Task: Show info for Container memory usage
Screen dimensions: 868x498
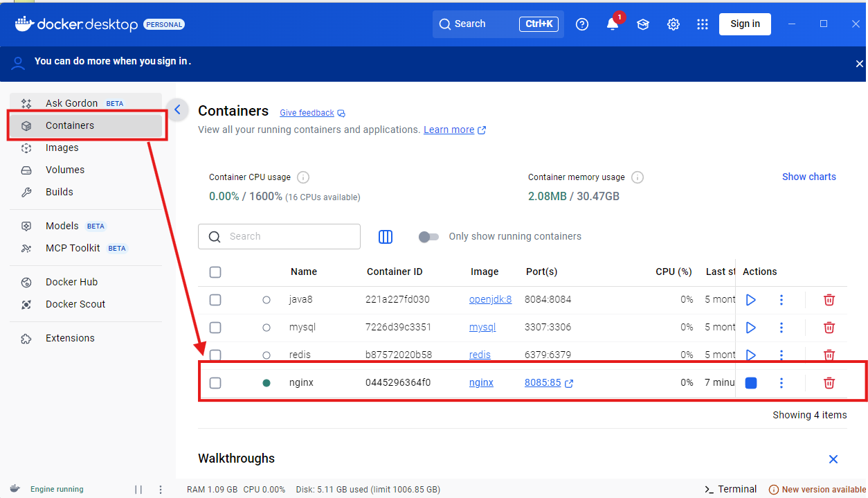Action: click(x=638, y=177)
